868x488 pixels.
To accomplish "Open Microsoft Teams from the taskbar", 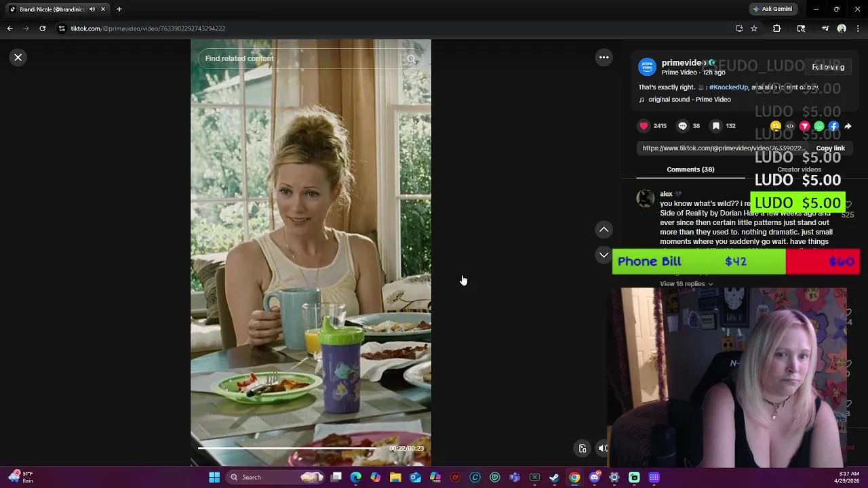I will coord(515,477).
